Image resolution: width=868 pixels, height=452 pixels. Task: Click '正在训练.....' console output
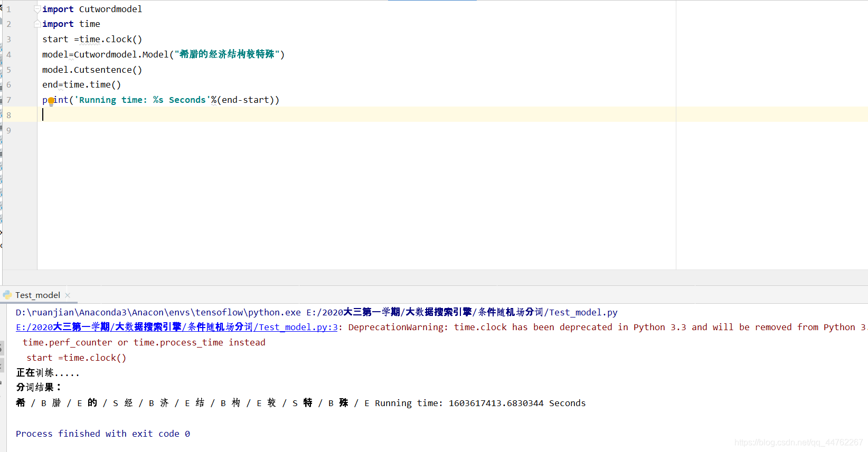tap(48, 373)
